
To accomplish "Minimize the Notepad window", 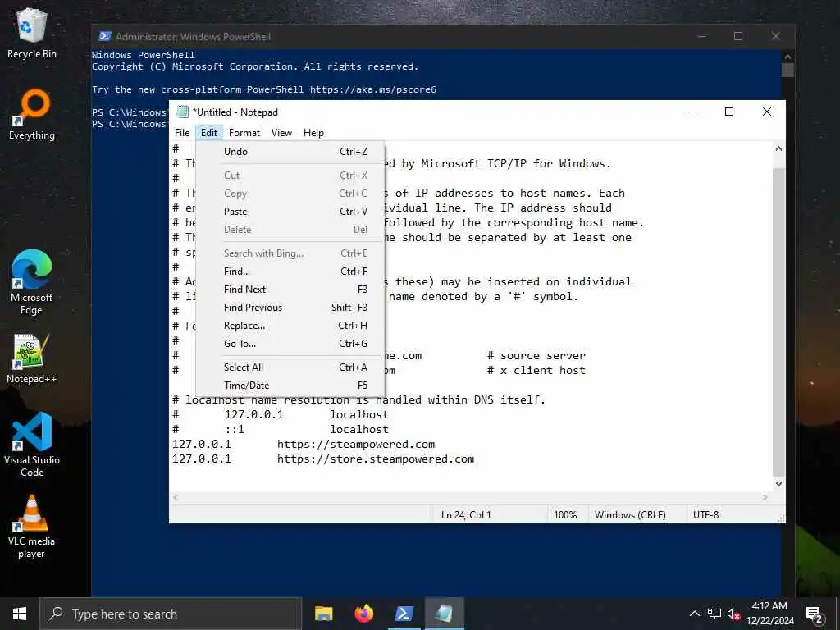I will tap(692, 112).
